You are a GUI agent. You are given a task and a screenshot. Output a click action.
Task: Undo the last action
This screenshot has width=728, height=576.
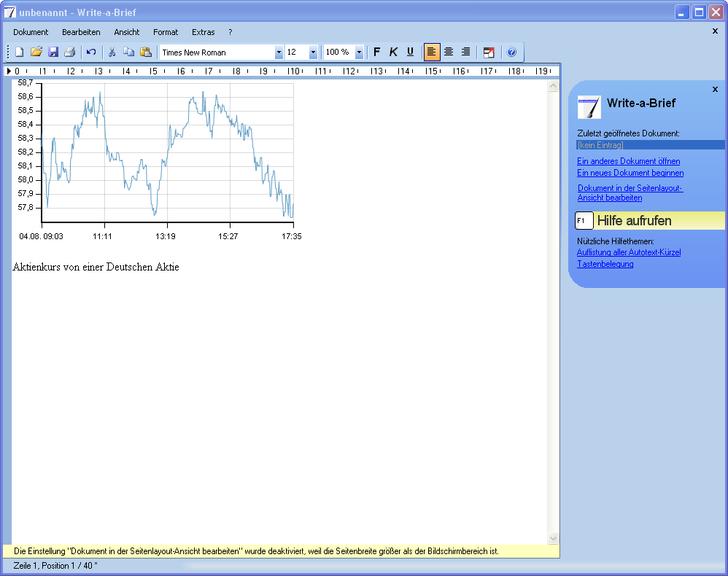91,52
